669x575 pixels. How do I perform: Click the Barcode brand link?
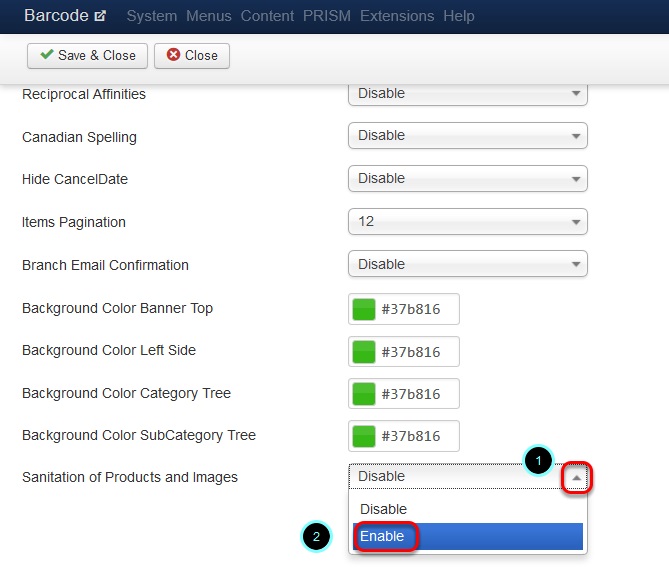coord(56,16)
